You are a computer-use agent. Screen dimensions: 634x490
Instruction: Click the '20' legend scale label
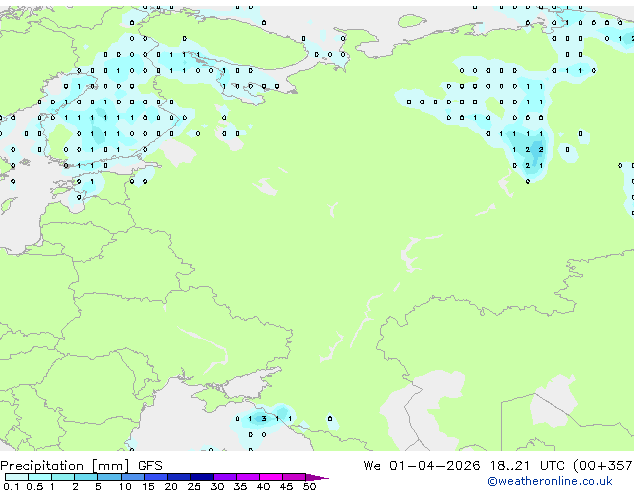point(171,486)
